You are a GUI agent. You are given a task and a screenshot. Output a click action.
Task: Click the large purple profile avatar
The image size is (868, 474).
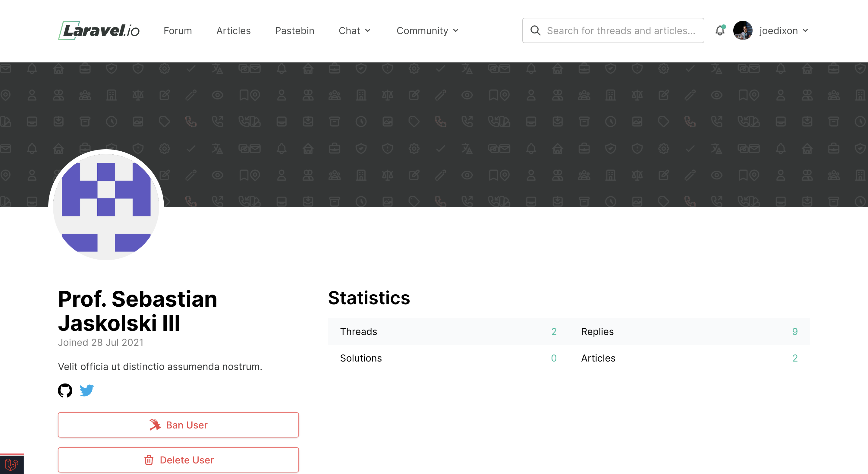[x=106, y=205]
